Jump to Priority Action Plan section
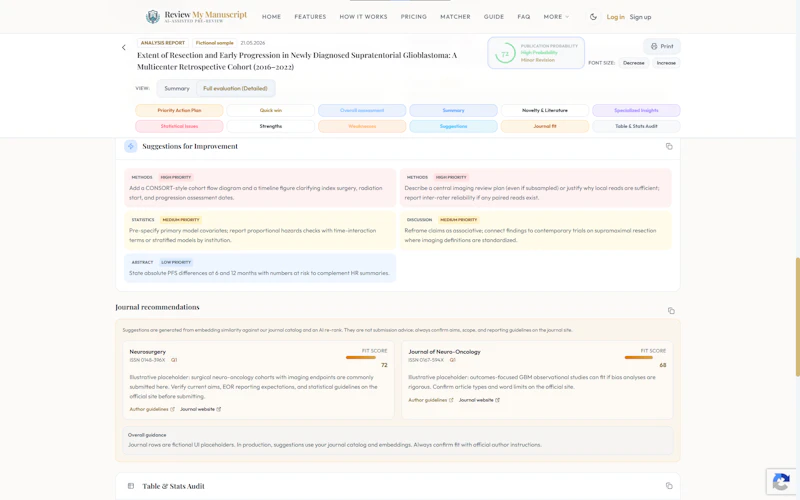 click(x=179, y=110)
